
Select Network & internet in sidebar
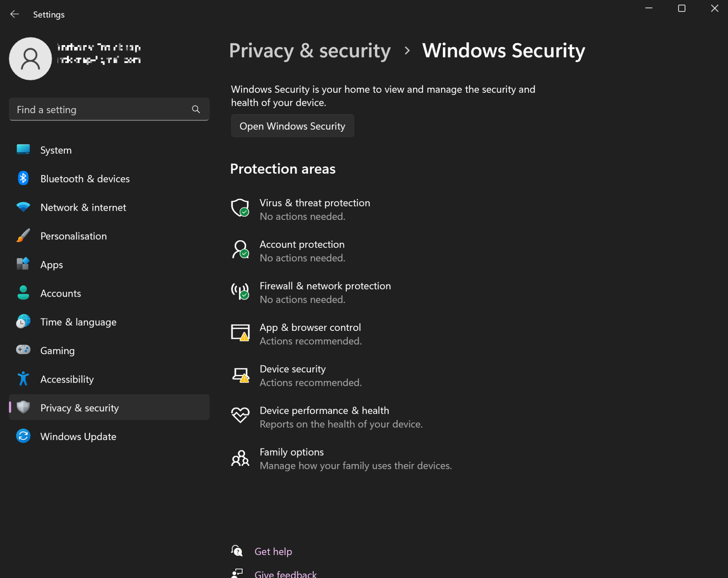point(109,207)
